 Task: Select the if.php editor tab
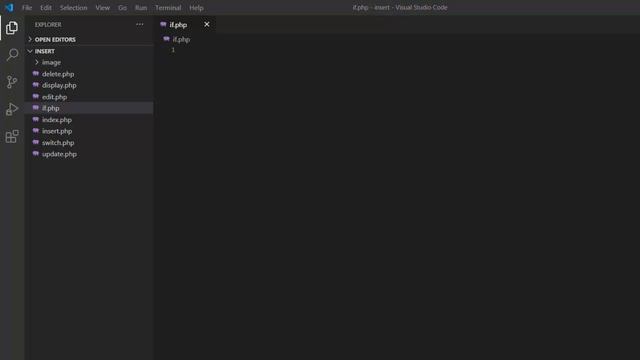pos(185,24)
